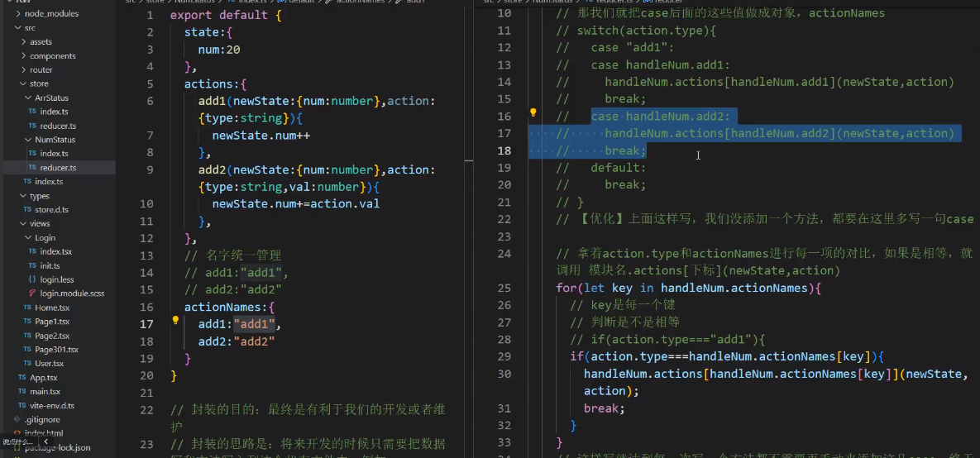This screenshot has width=980, height=458.
Task: Click the Sass icon beside login.module.scss
Action: 32,293
